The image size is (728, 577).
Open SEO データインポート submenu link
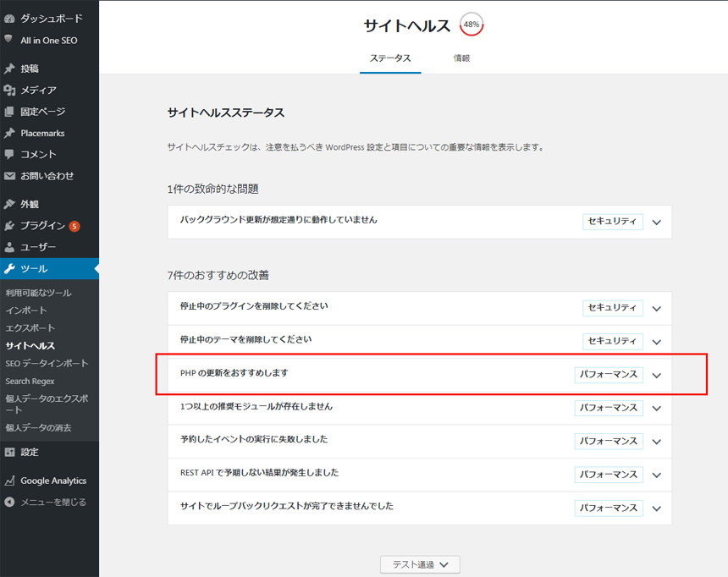(x=47, y=364)
